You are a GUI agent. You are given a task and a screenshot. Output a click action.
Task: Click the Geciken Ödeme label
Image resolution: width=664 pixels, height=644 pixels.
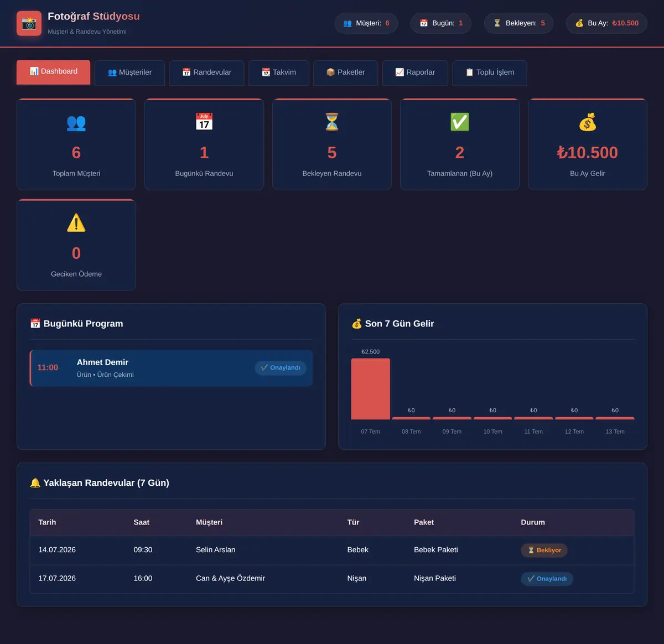pyautogui.click(x=76, y=274)
